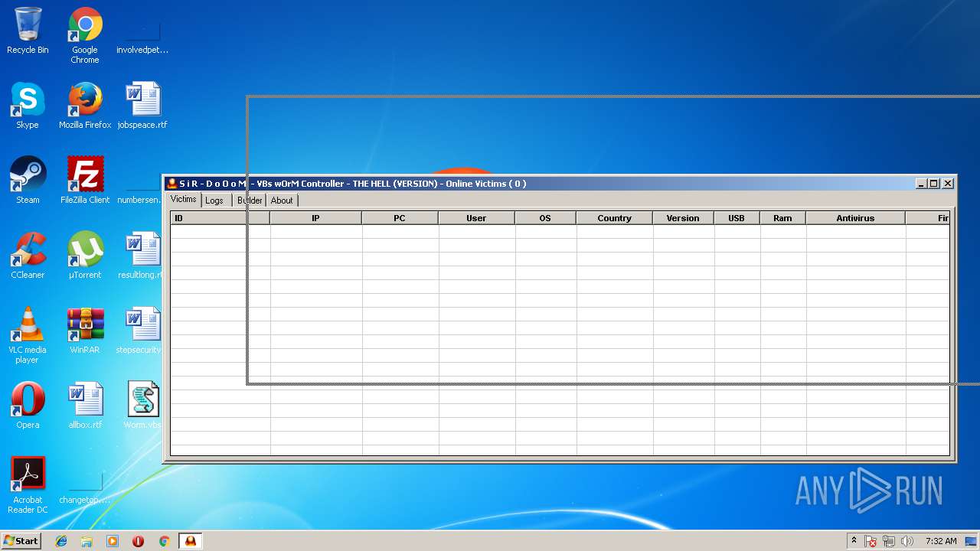Screen dimensions: 980x551
Task: Maximize the worm controller window
Action: click(934, 184)
